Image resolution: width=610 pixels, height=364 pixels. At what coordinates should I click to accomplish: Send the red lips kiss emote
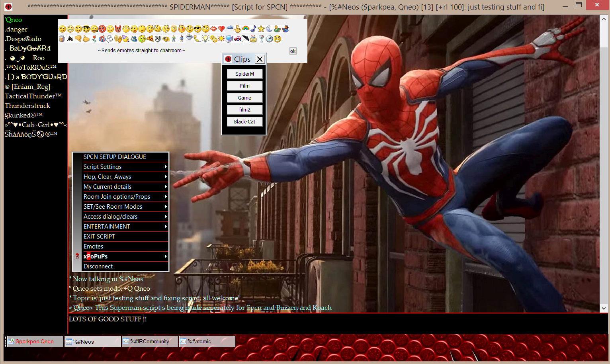213,29
